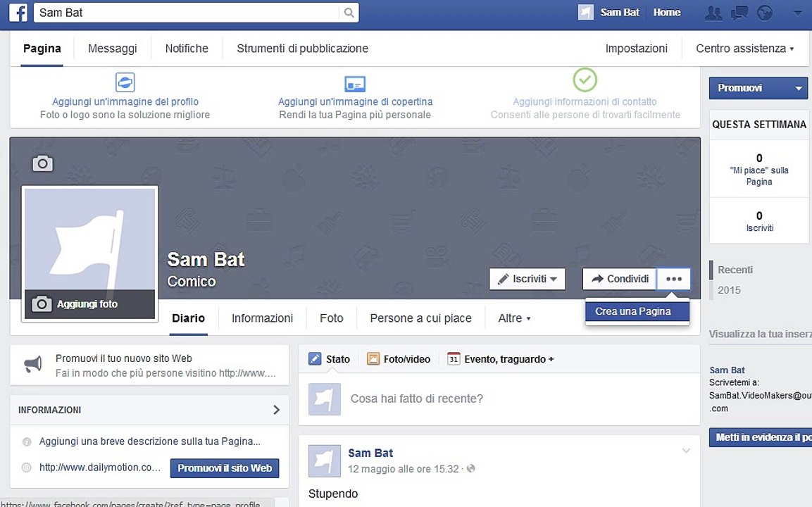Open Strumenti di pubblicazione tab
The width and height of the screenshot is (812, 507).
302,49
